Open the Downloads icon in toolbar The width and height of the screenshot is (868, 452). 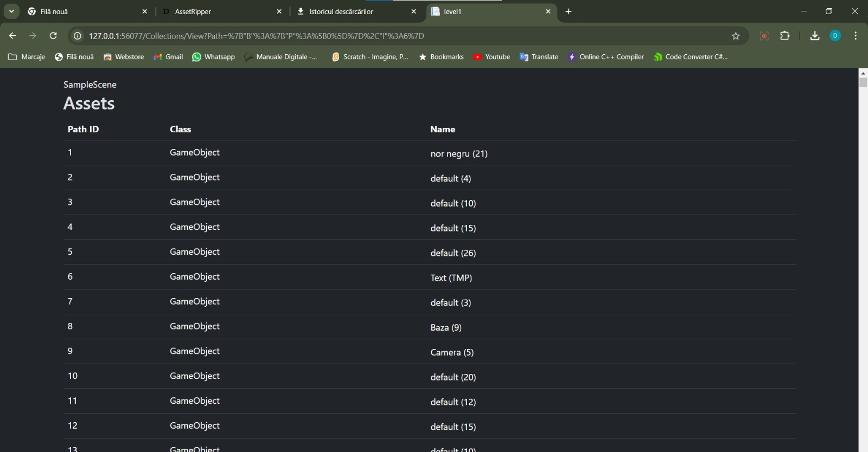(814, 36)
